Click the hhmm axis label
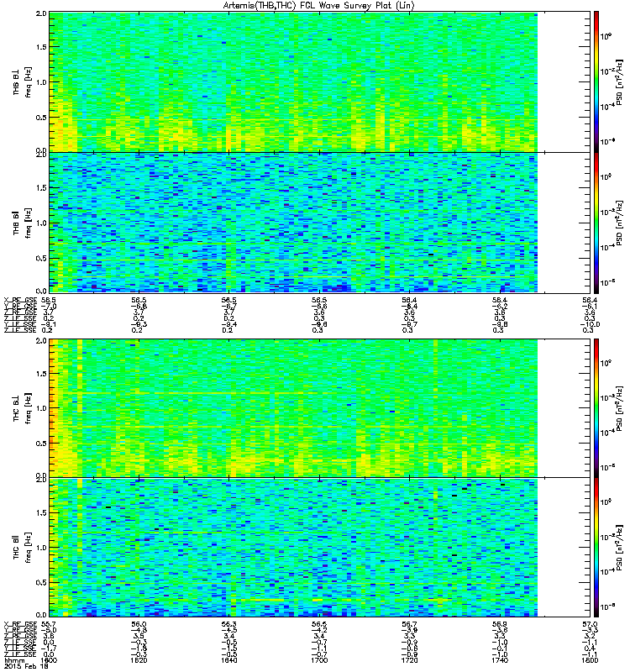The image size is (630, 672). click(x=14, y=660)
